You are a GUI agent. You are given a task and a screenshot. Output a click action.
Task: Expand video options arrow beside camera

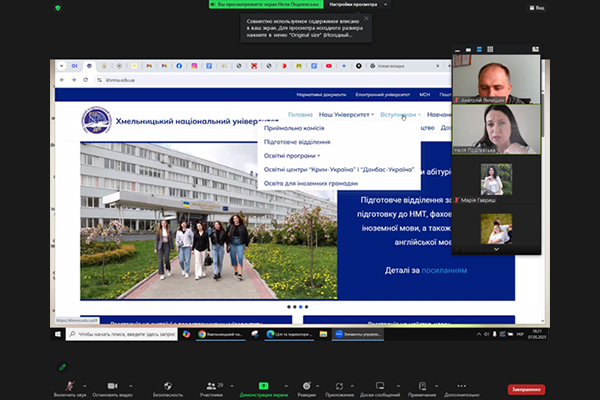tap(131, 386)
